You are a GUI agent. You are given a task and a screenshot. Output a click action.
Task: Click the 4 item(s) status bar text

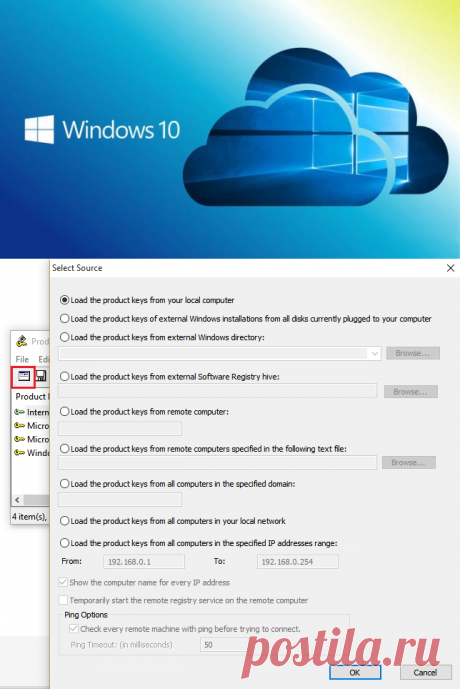click(29, 517)
